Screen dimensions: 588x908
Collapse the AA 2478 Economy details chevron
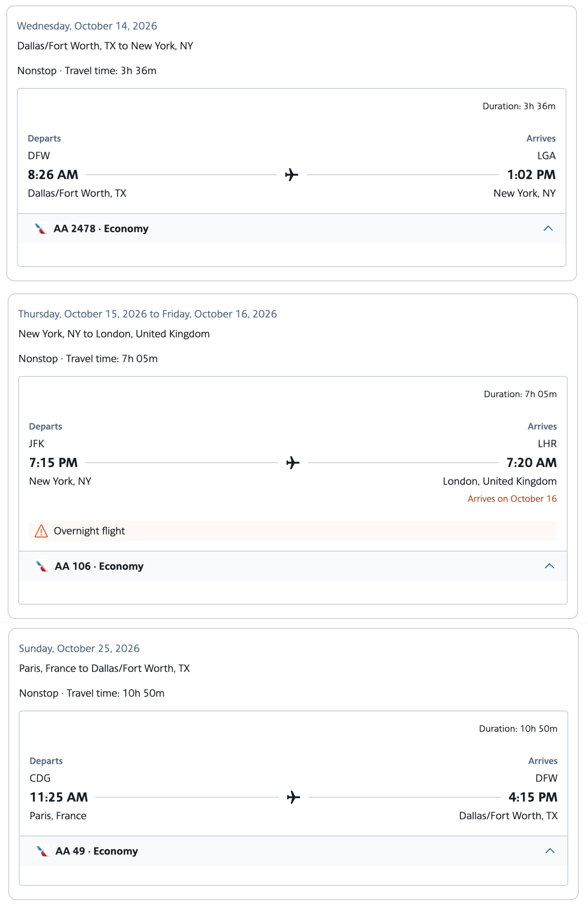point(548,228)
